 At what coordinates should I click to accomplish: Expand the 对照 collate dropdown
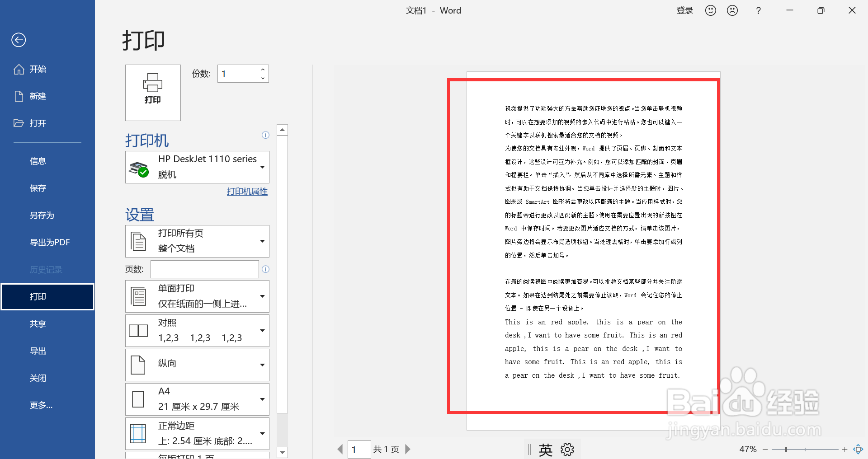pos(197,331)
